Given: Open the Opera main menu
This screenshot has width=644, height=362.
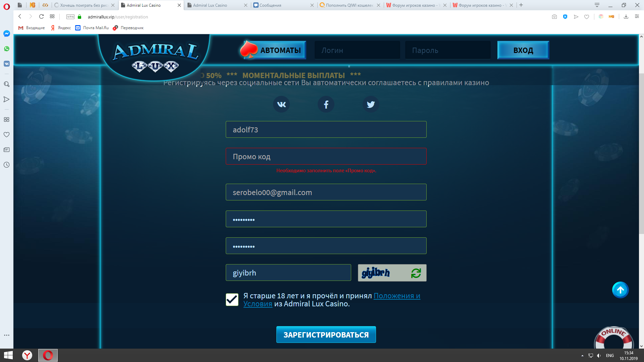Looking at the screenshot, I should 7,6.
